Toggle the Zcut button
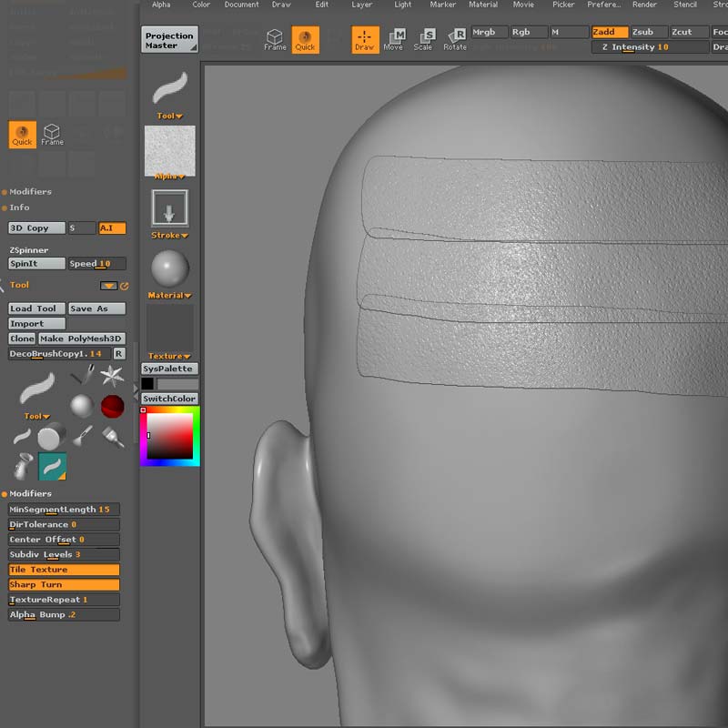The height and width of the screenshot is (728, 728). [689, 32]
